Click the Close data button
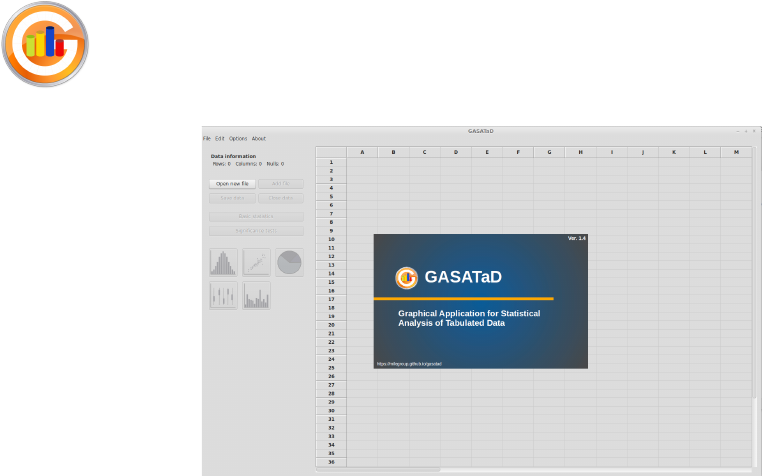Viewport: 762px width, 476px height. pos(281,198)
